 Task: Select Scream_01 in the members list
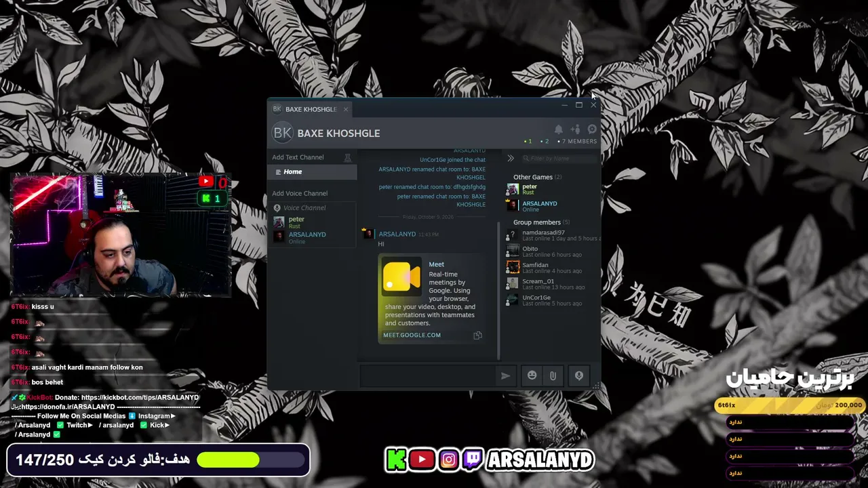coord(552,284)
